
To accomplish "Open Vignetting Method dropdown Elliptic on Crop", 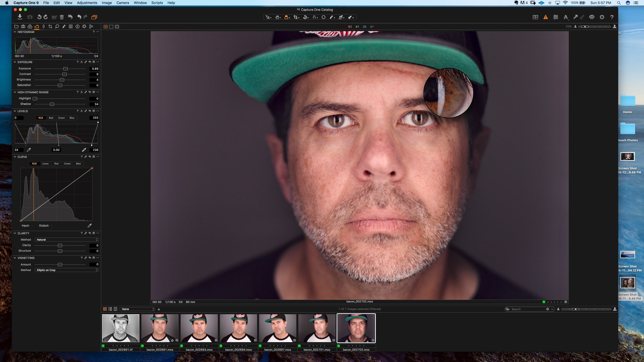I will [x=67, y=270].
